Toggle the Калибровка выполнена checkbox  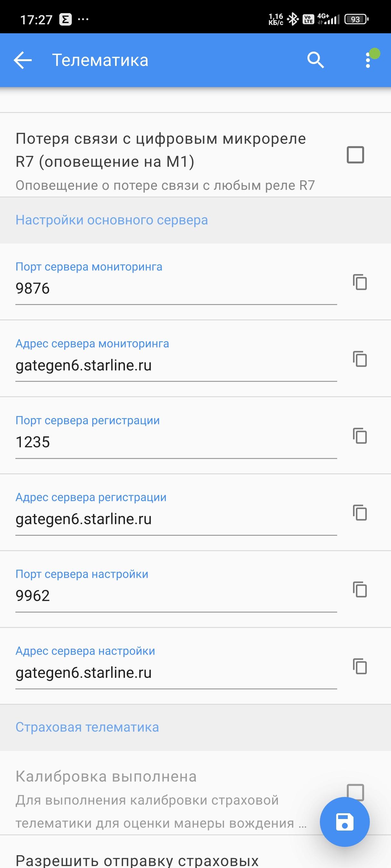pos(355,792)
